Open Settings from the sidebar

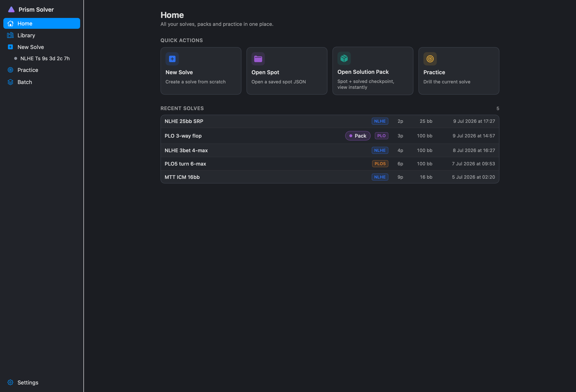42,382
